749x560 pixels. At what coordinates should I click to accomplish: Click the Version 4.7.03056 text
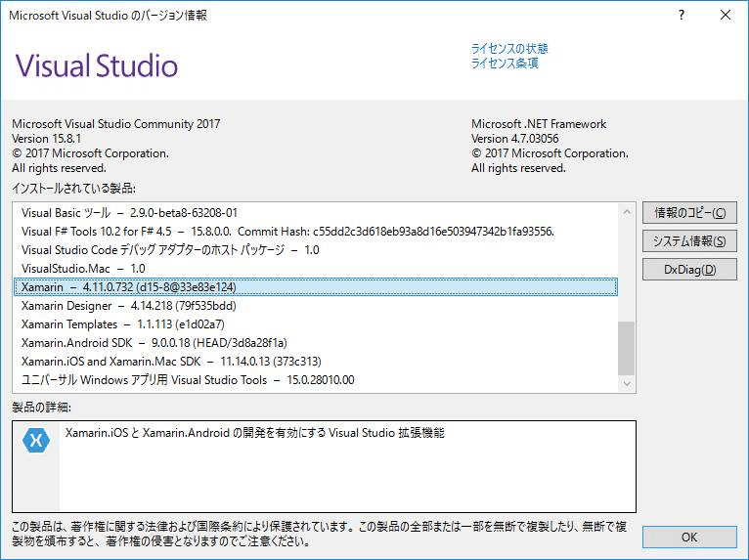pyautogui.click(x=515, y=139)
